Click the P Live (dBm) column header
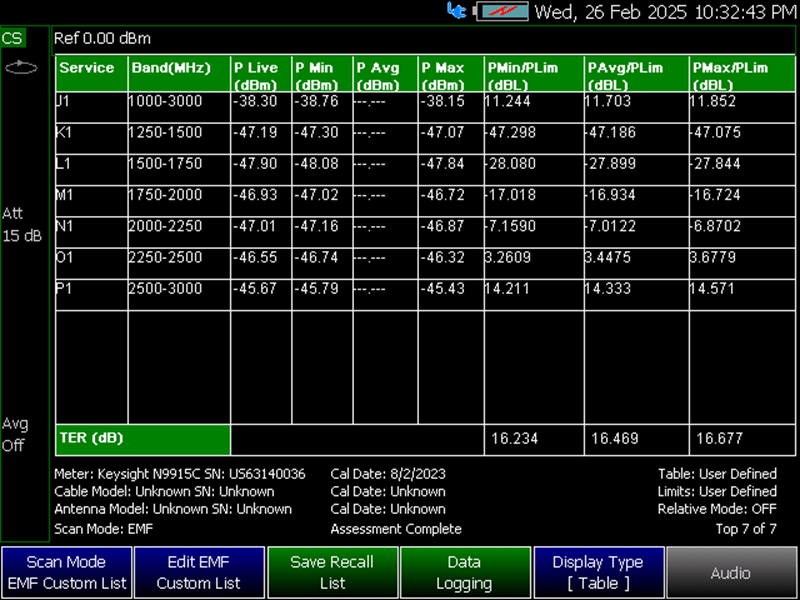The image size is (800, 600). [261, 74]
